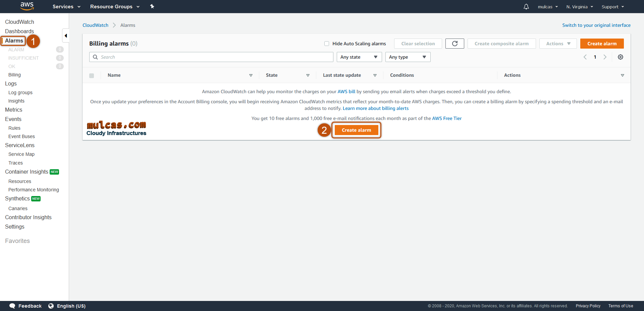Image resolution: width=644 pixels, height=311 pixels.
Task: Go to next page of alarms
Action: coord(605,57)
